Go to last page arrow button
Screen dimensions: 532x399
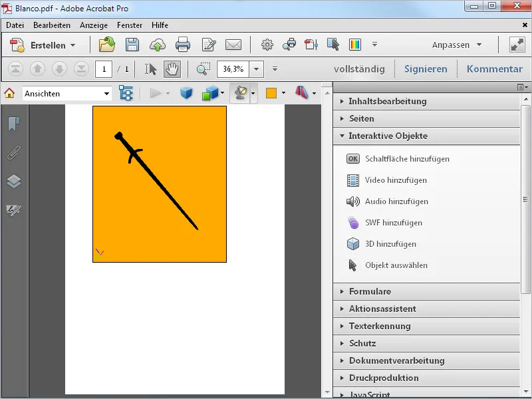click(x=81, y=69)
